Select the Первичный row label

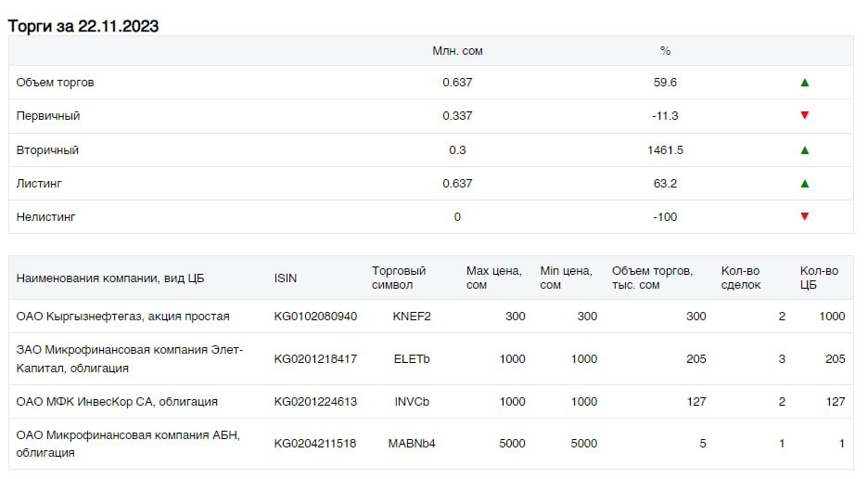48,116
